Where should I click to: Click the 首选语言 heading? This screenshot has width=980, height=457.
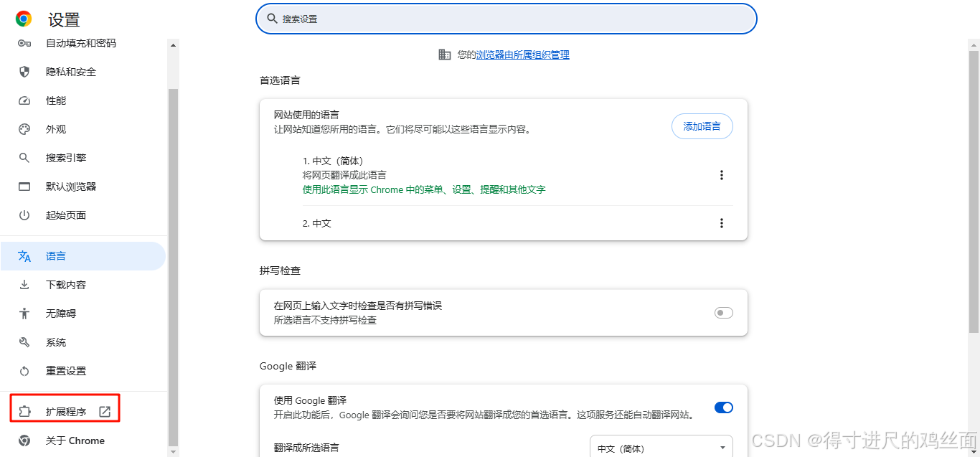point(280,80)
